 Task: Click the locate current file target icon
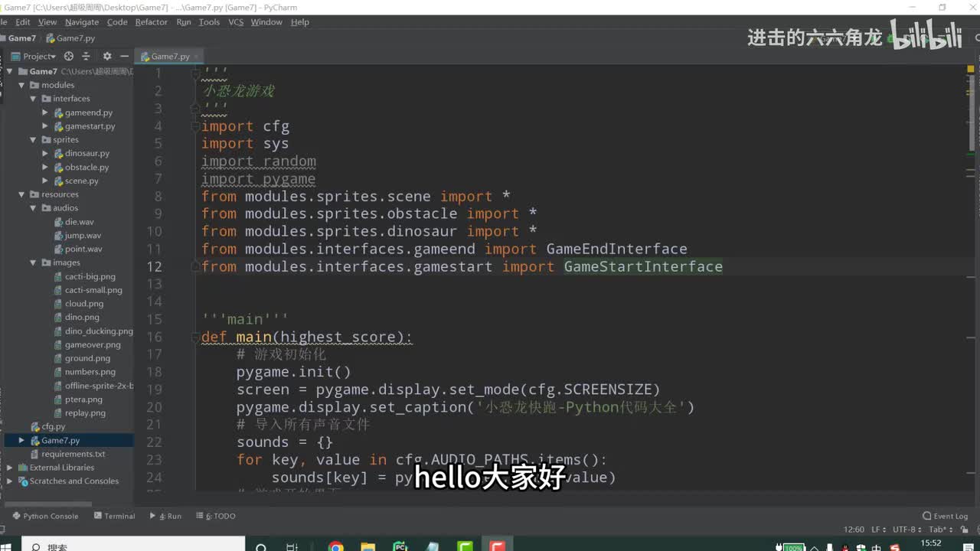coord(69,56)
